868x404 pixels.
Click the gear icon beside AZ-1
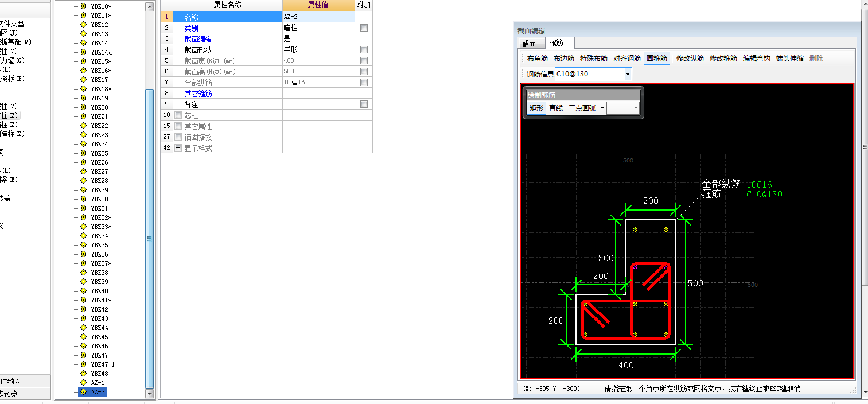pos(83,383)
